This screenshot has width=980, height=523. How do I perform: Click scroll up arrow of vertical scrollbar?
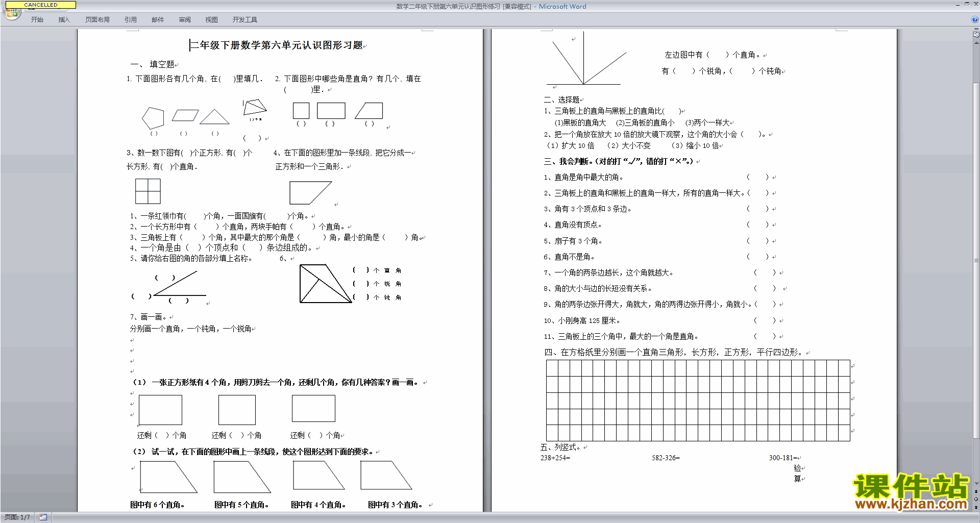tap(976, 43)
